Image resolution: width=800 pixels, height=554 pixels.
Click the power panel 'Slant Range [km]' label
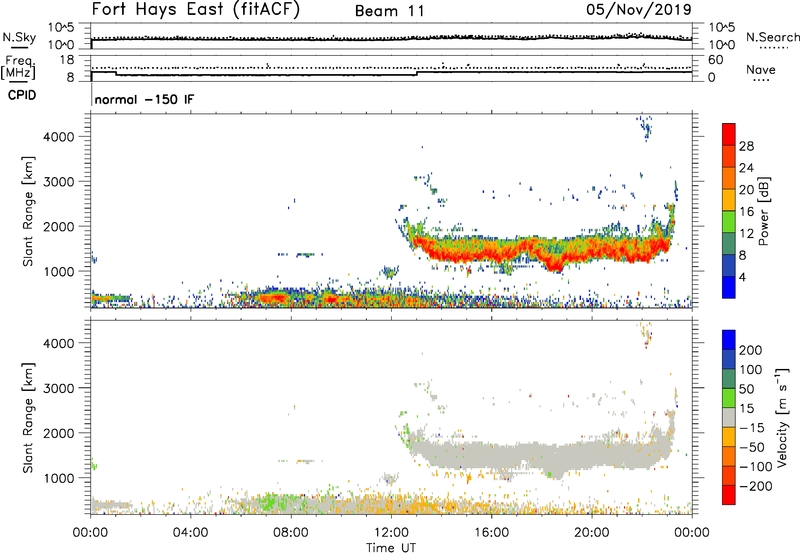28,211
